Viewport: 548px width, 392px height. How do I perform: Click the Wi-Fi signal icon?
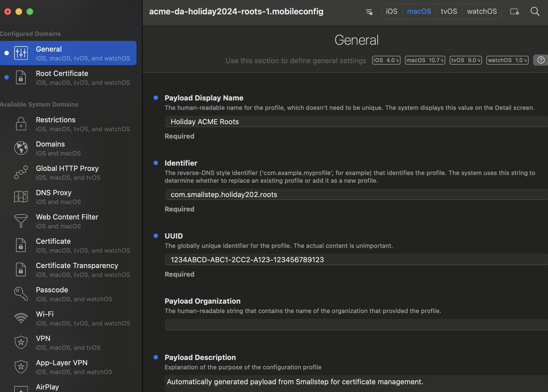coord(21,318)
